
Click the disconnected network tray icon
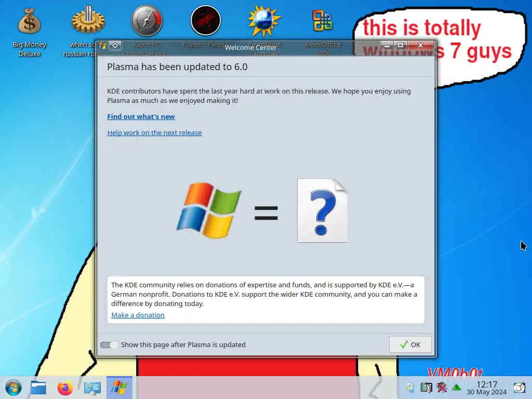click(x=442, y=388)
